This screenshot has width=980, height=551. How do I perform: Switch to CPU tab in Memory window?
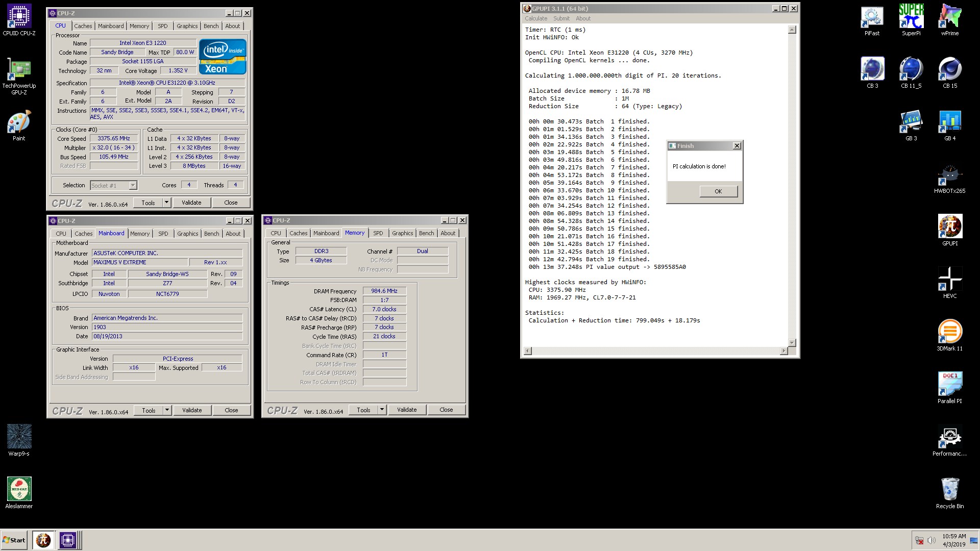click(x=276, y=233)
